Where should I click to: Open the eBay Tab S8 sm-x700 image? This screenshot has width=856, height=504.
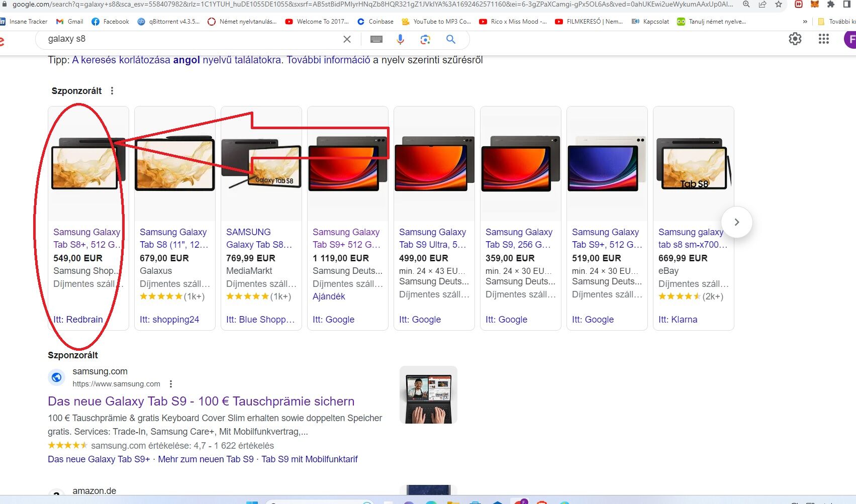(x=694, y=164)
